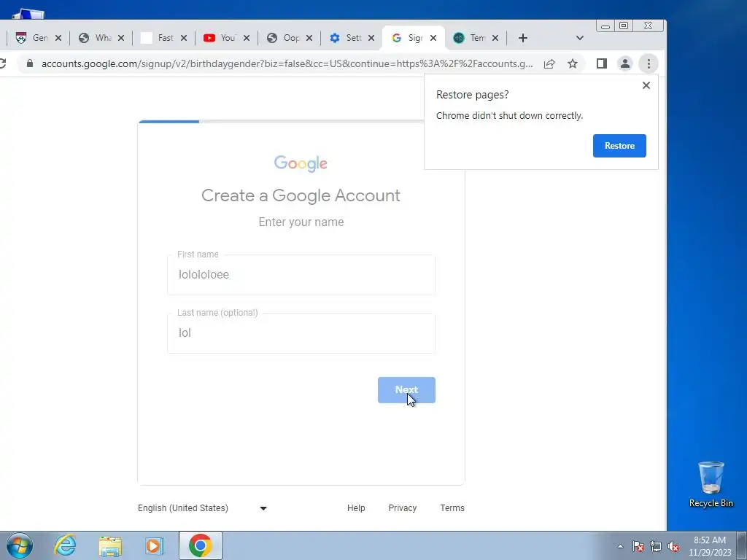The height and width of the screenshot is (560, 747).
Task: Close the Wha tab
Action: [121, 38]
